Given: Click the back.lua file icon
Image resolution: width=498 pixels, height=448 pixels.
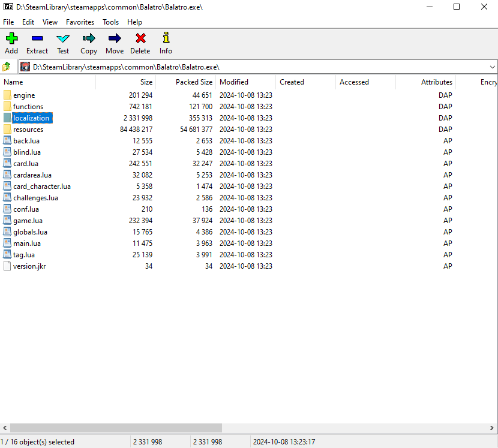Looking at the screenshot, I should [x=7, y=141].
